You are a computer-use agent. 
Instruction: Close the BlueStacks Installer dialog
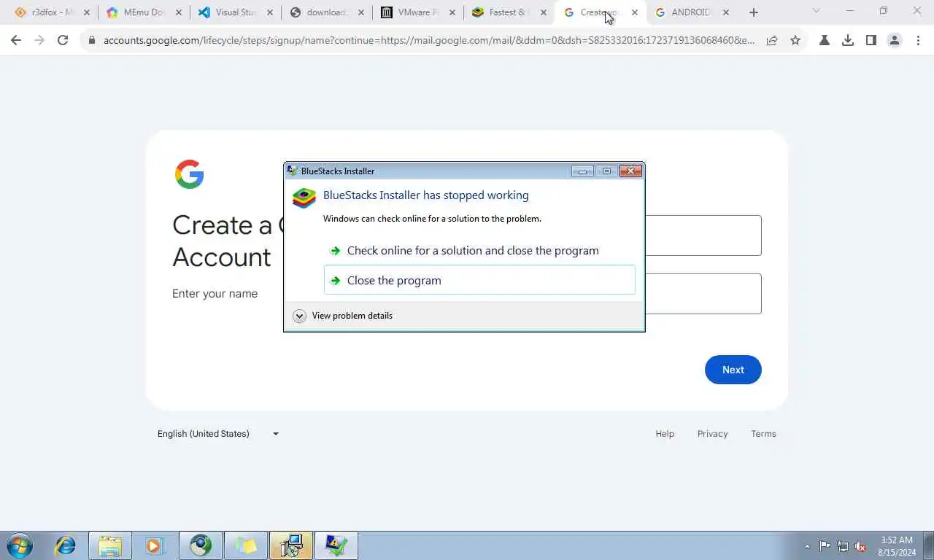(x=630, y=171)
